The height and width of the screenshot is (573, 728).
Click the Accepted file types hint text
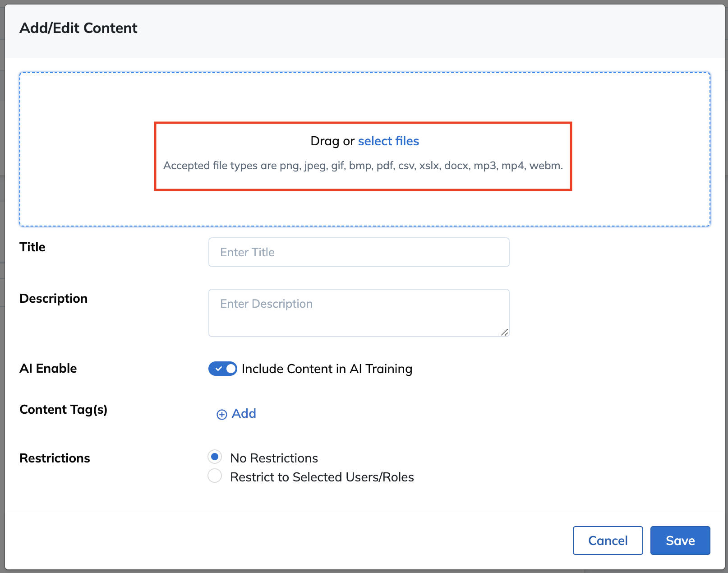point(363,166)
